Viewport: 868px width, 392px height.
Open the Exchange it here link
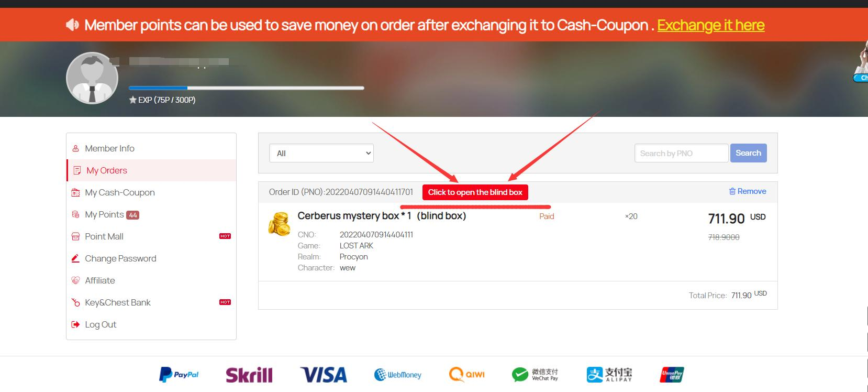point(711,25)
